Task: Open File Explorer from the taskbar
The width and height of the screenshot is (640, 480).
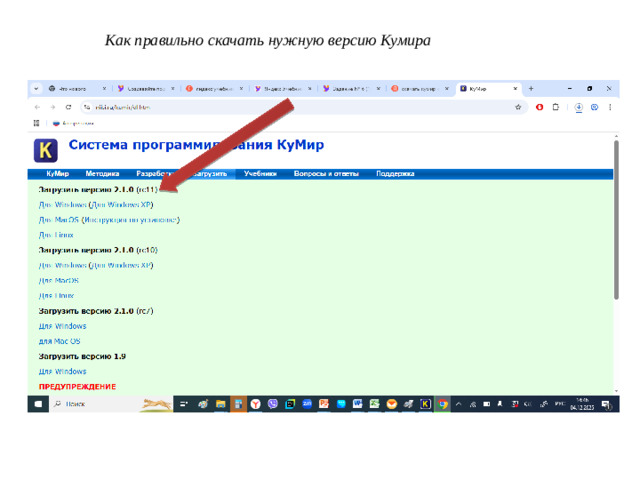Action: tap(220, 404)
